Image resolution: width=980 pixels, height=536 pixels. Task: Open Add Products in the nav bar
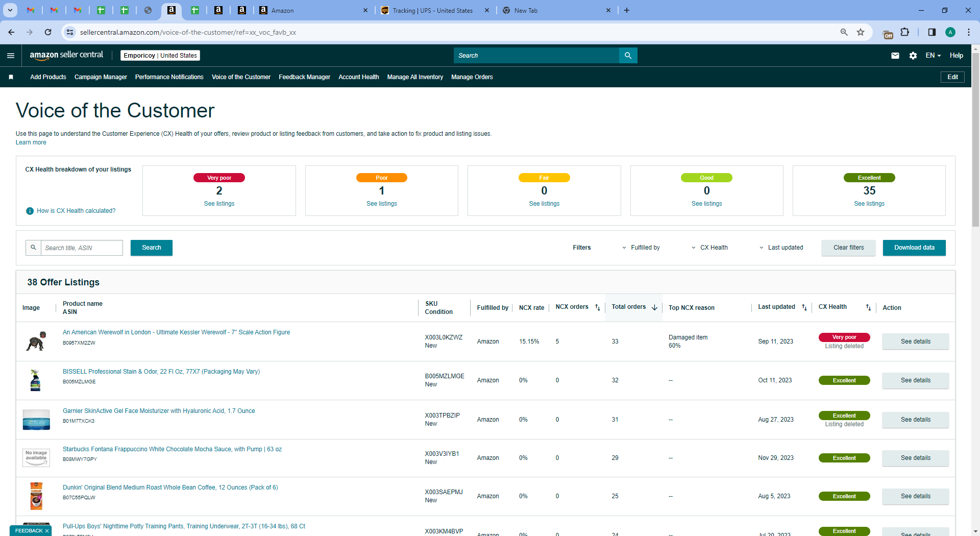(x=48, y=77)
